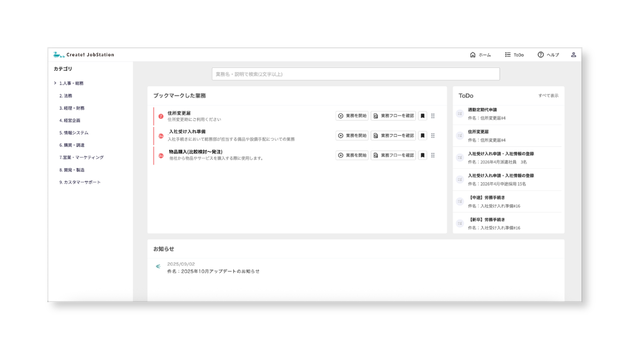Viewport: 640px width, 360px height.
Task: Click the drag handle on 住所変更届 row
Action: 433,116
